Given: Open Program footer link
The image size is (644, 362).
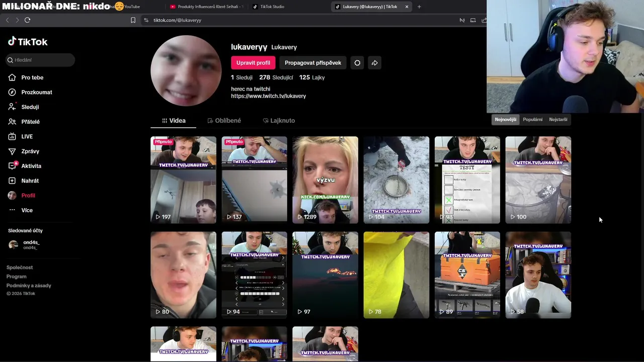Looking at the screenshot, I should [x=16, y=277].
